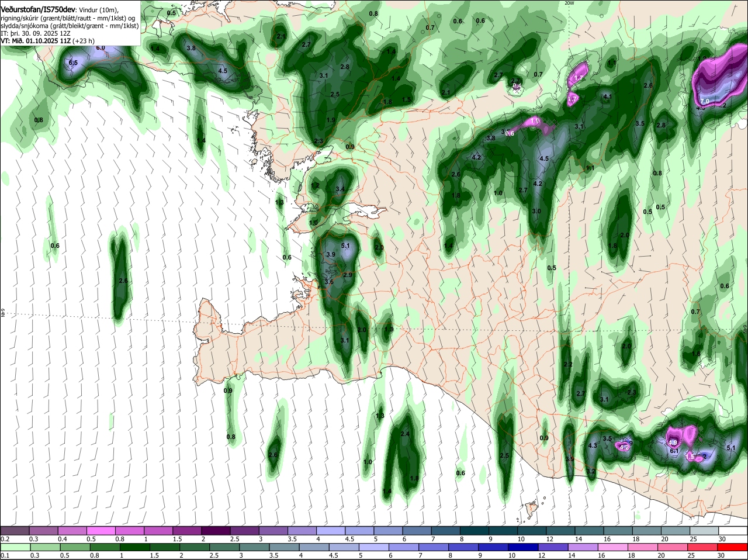Click the 3.2 precipitation value on the map
The image size is (748, 560).
[x=591, y=471]
